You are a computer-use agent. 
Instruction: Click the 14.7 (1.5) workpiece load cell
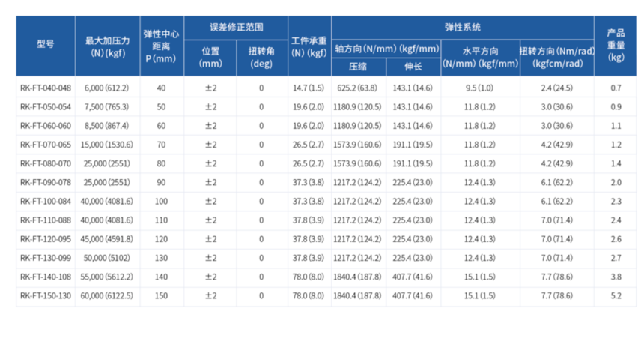pos(309,88)
